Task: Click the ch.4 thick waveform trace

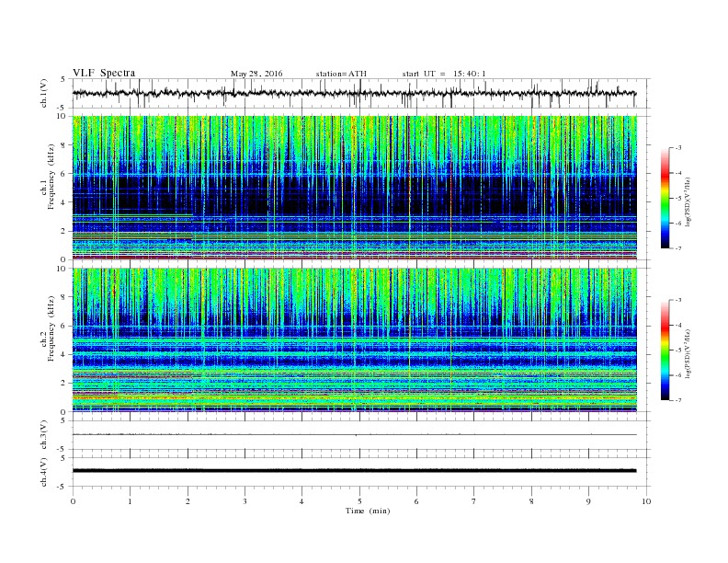Action: click(x=355, y=471)
